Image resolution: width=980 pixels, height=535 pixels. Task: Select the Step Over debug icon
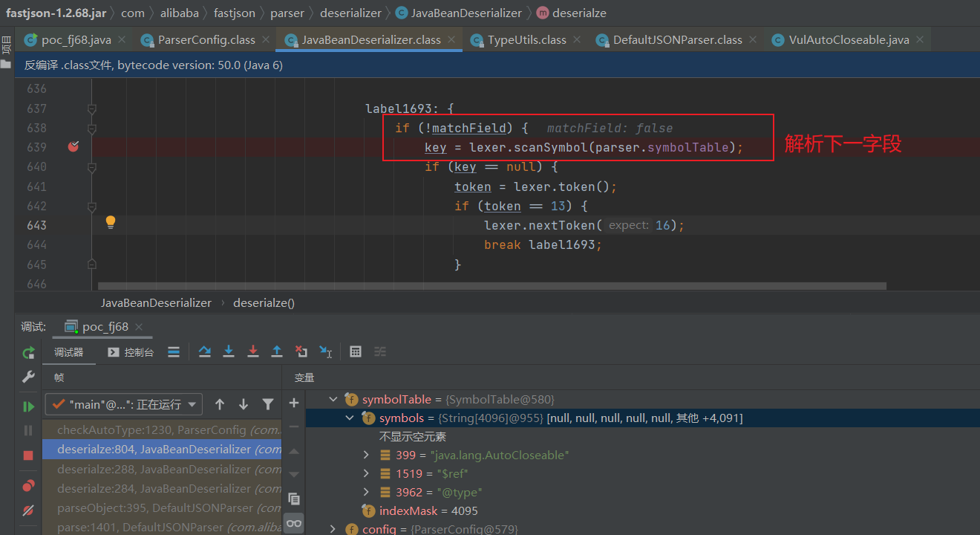pos(205,351)
